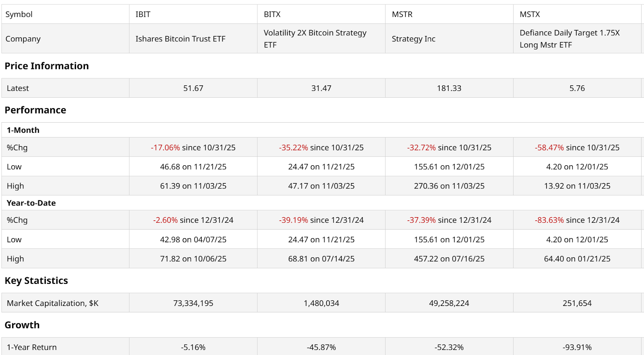
Task: Select MSTR latest price 181.33
Action: 449,88
